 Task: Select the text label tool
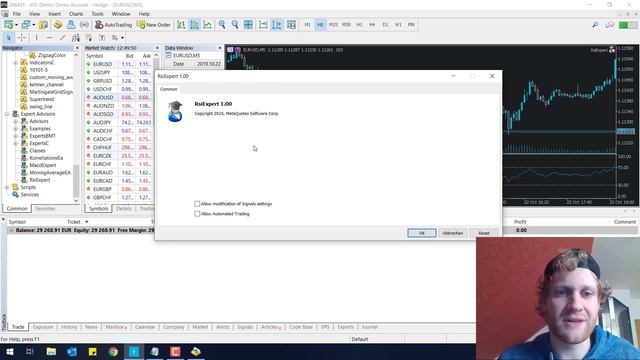tap(102, 38)
